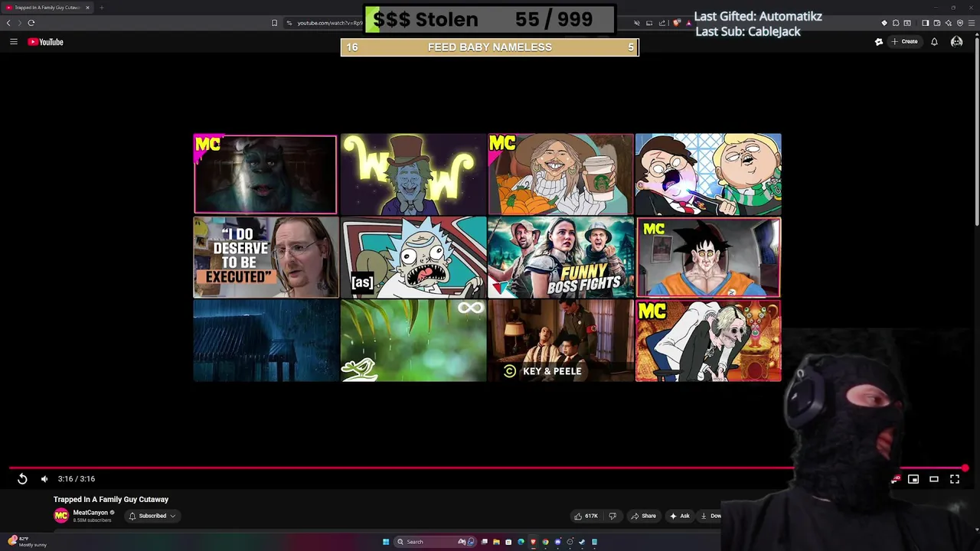980x551 pixels.
Task: Open the Rick and Morty [as] thumbnail
Action: 413,257
